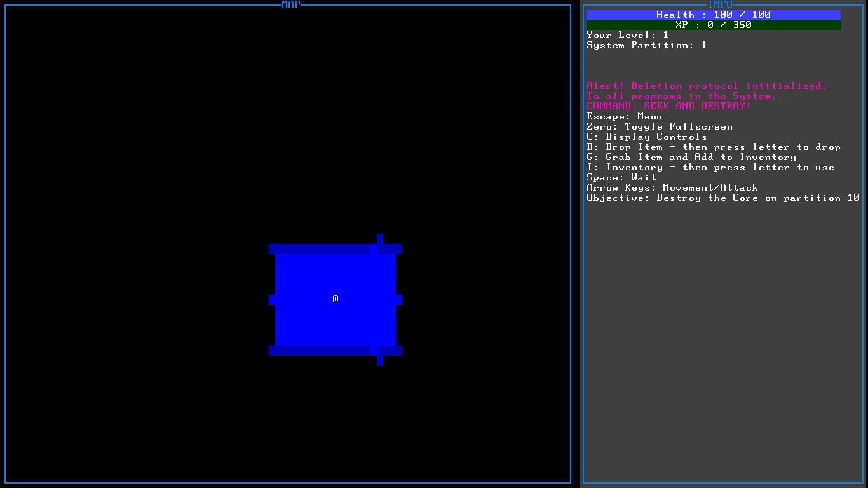The width and height of the screenshot is (868, 488).
Task: Click the 'Arrow Keys: Movement/Attack' hint
Action: 672,187
